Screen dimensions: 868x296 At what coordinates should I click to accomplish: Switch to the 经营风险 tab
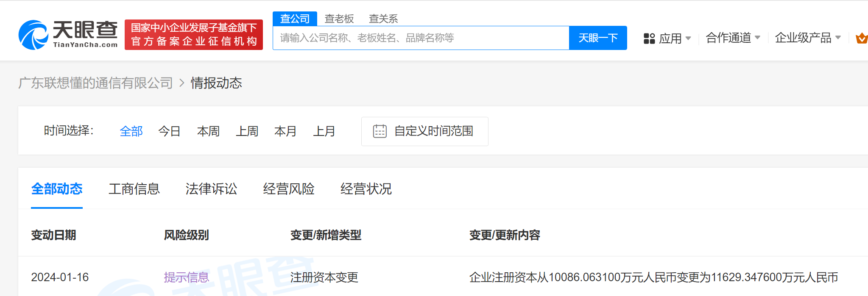289,189
